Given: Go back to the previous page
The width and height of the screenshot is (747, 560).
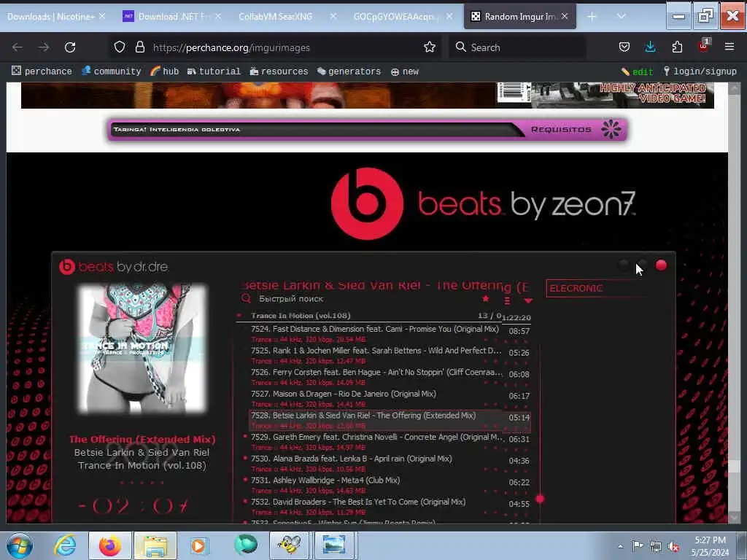Looking at the screenshot, I should 18,47.
